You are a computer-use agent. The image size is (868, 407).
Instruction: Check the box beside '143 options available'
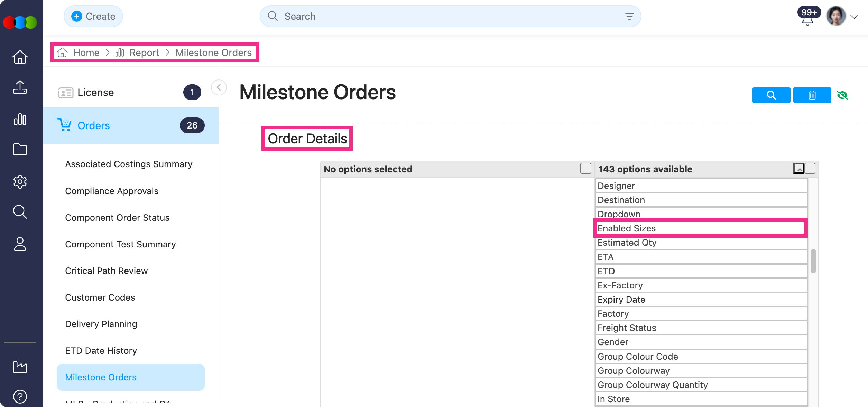[811, 168]
